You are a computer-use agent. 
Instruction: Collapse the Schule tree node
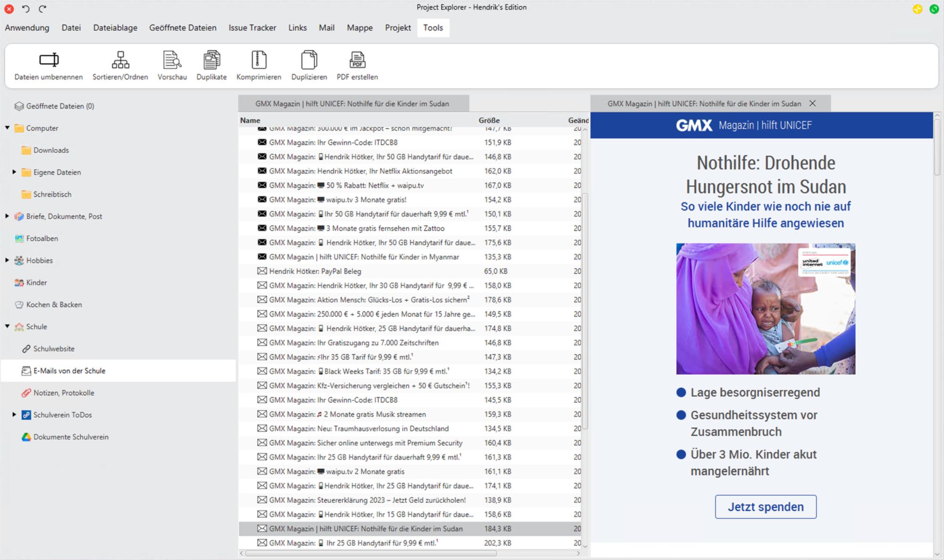(8, 326)
